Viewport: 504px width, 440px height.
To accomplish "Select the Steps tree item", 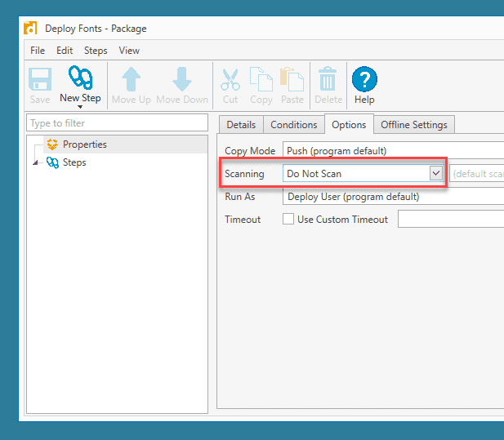I will pyautogui.click(x=74, y=162).
